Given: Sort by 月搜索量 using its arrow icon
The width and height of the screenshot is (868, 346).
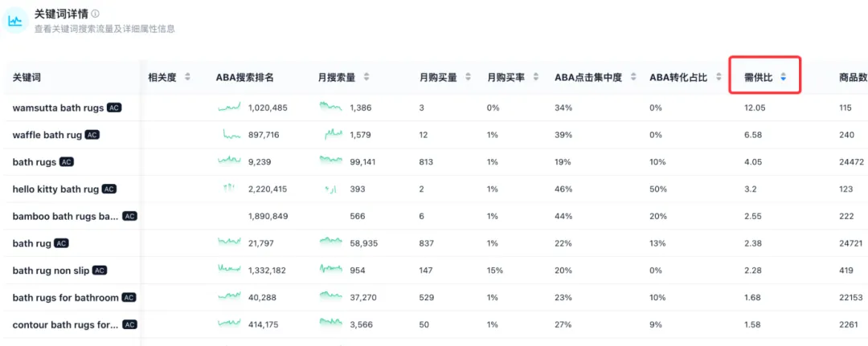Looking at the screenshot, I should coord(366,78).
